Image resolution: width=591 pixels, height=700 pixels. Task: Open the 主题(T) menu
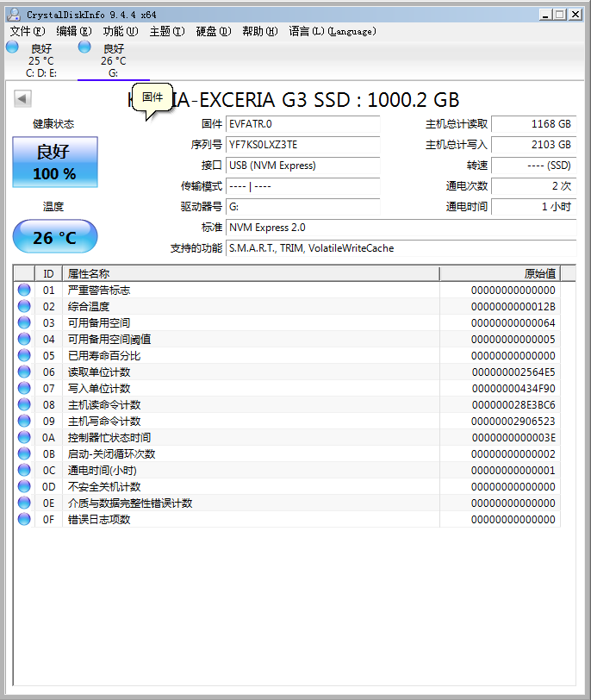click(x=167, y=31)
